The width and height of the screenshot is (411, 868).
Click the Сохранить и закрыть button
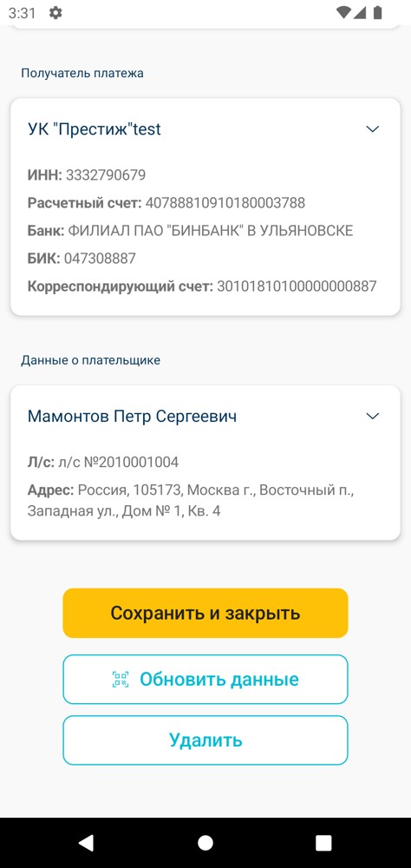click(205, 613)
